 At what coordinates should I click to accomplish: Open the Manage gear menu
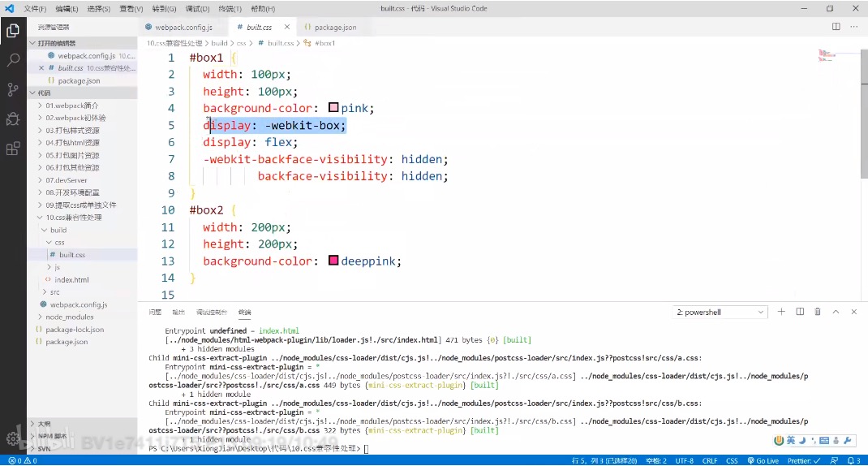click(x=13, y=439)
